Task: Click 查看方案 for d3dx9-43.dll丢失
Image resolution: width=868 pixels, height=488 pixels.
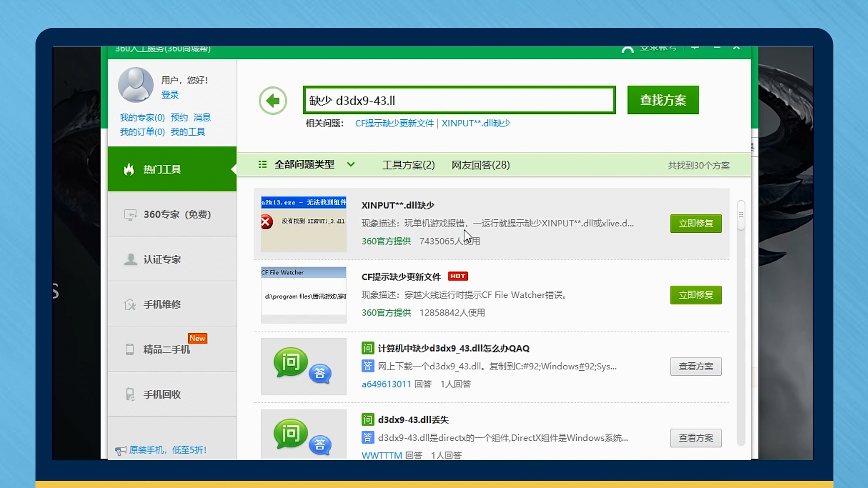Action: click(695, 438)
